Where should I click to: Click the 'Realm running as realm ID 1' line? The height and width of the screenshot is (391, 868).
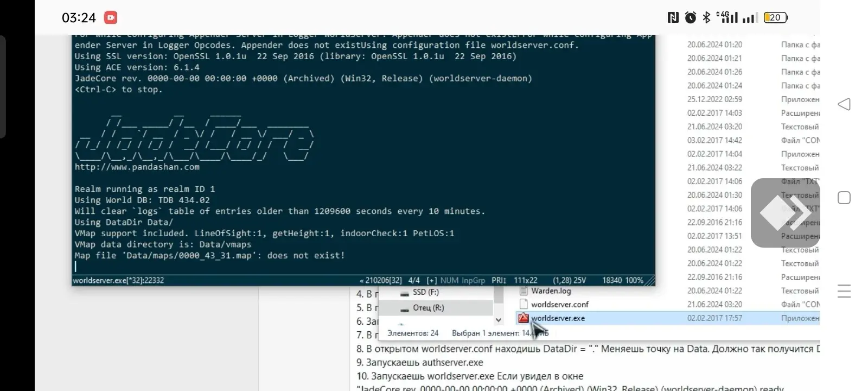point(145,189)
